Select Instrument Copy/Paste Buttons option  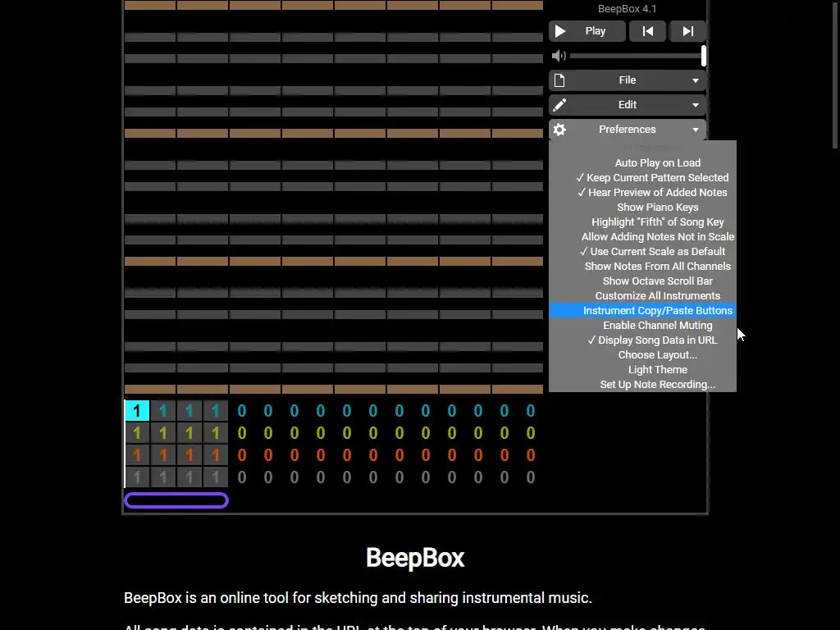[x=642, y=311]
